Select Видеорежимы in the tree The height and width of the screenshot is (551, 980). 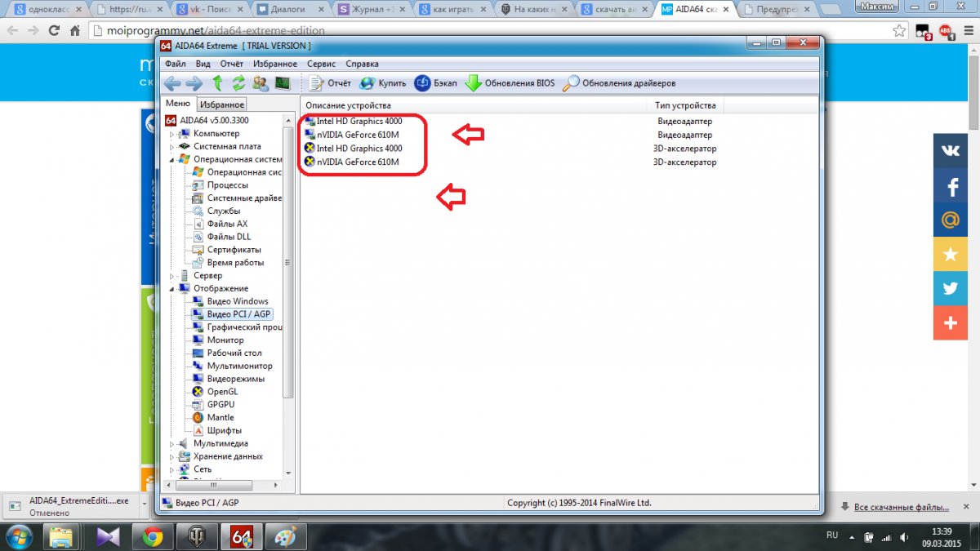pos(235,379)
